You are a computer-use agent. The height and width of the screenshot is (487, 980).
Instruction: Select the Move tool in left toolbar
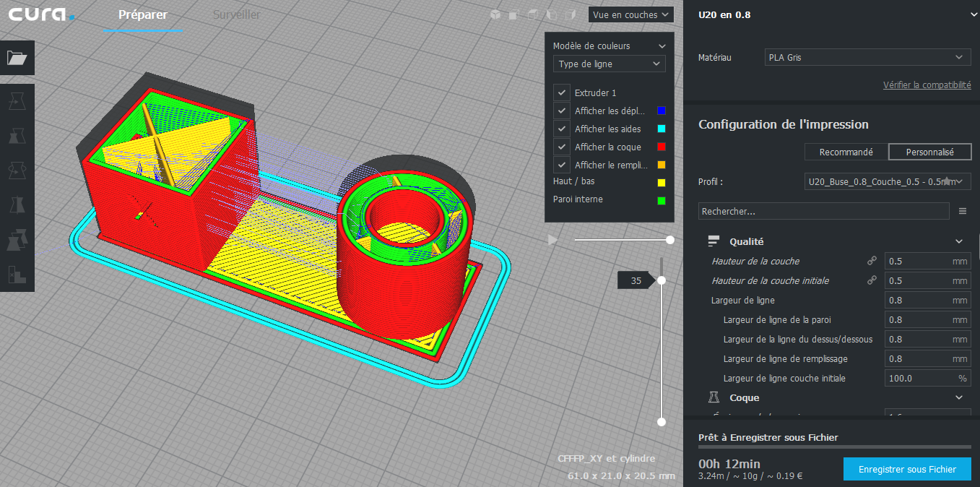point(17,102)
